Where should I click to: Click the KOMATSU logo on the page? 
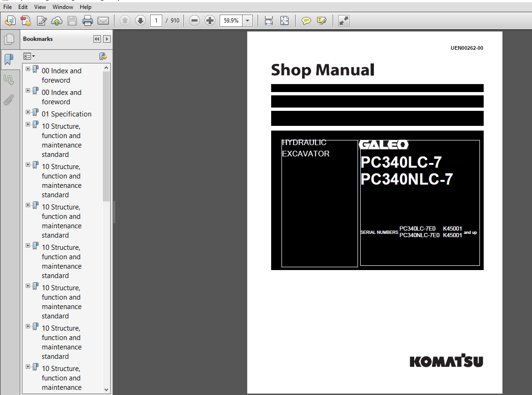point(446,361)
